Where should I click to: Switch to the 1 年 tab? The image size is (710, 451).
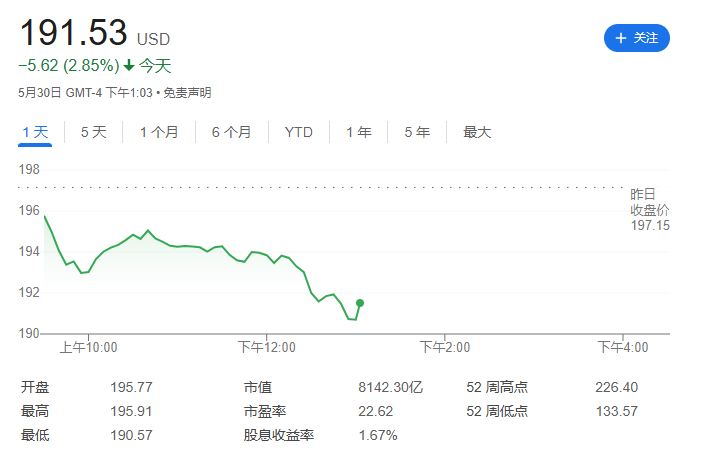point(359,132)
